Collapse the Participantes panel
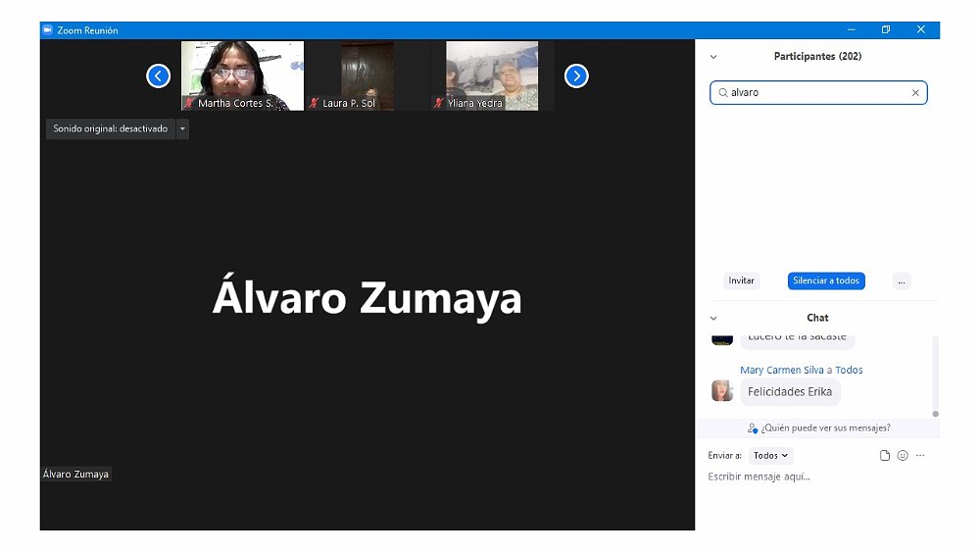Viewport: 980px width, 552px height. coord(713,57)
